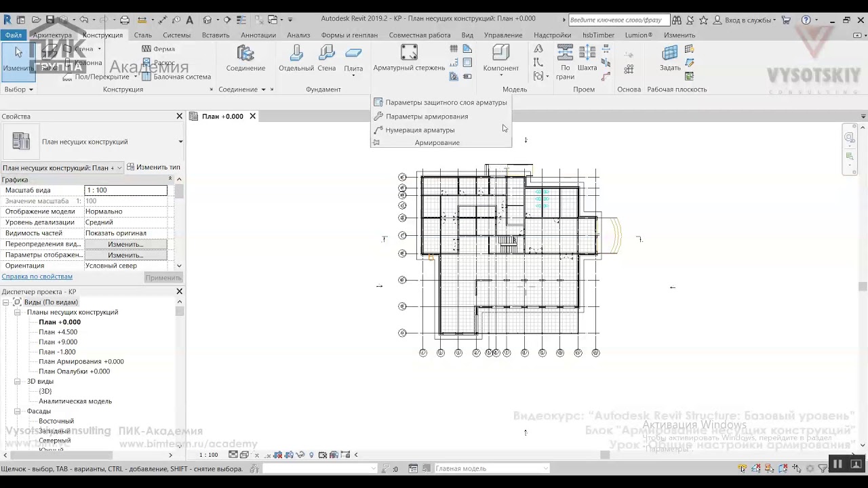The height and width of the screenshot is (488, 868).
Task: Close the Свойства properties panel
Action: pyautogui.click(x=179, y=117)
